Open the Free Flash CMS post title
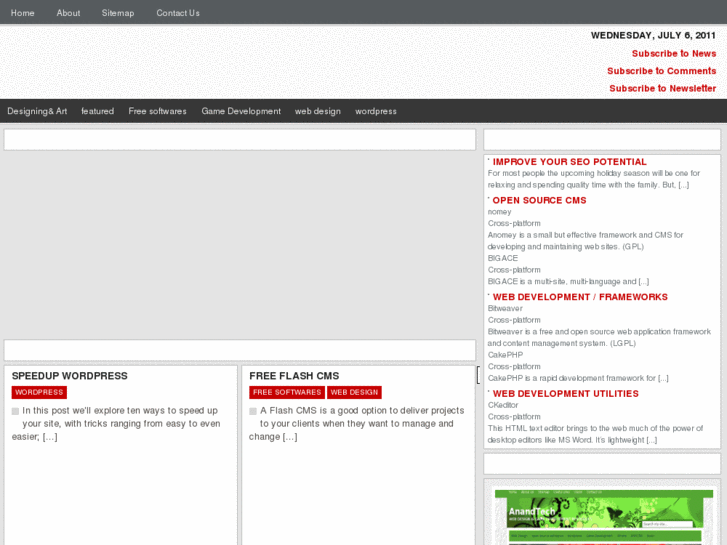 click(294, 376)
